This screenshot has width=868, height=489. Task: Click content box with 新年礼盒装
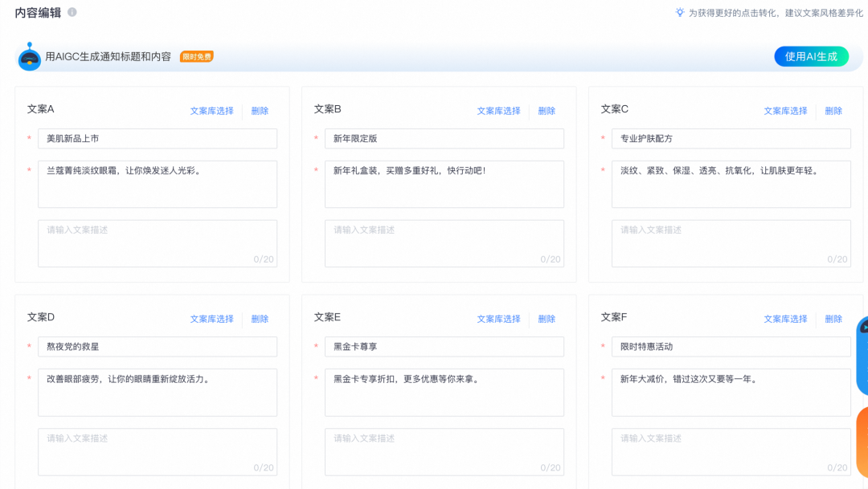[444, 184]
